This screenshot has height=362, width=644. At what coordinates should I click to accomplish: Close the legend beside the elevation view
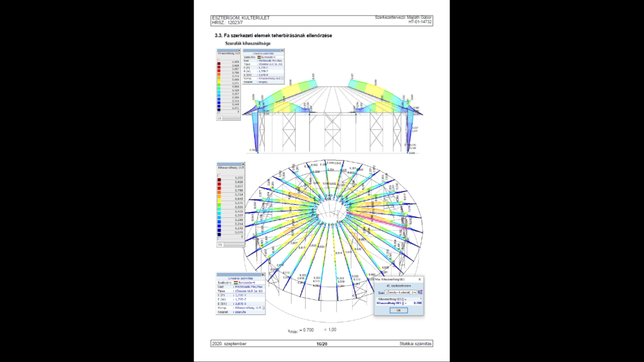pyautogui.click(x=239, y=50)
